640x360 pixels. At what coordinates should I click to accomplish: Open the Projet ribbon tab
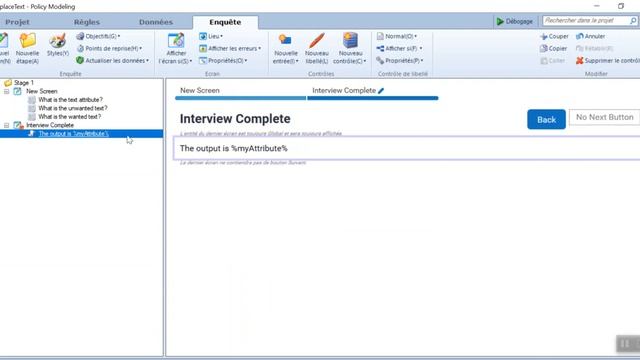click(x=17, y=22)
